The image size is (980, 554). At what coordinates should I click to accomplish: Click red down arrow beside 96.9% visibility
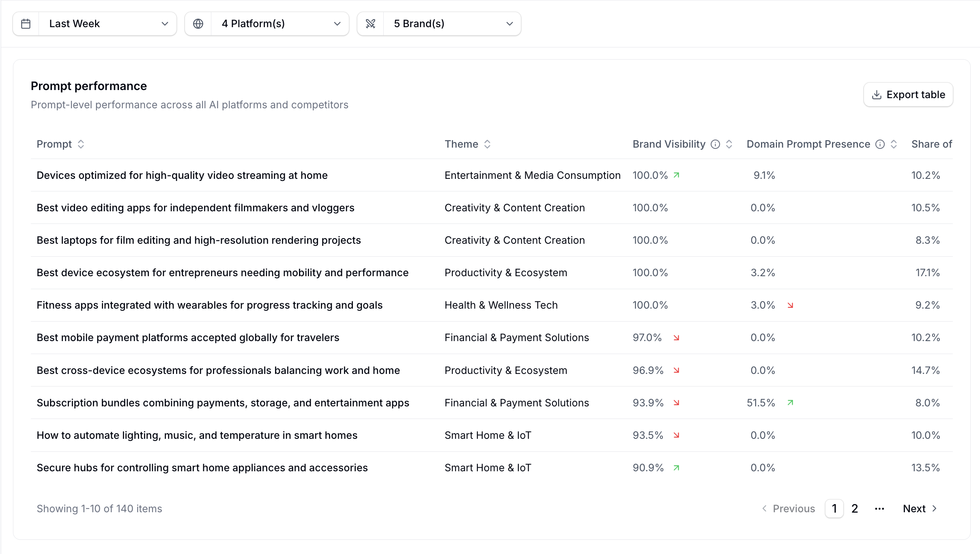pyautogui.click(x=676, y=370)
